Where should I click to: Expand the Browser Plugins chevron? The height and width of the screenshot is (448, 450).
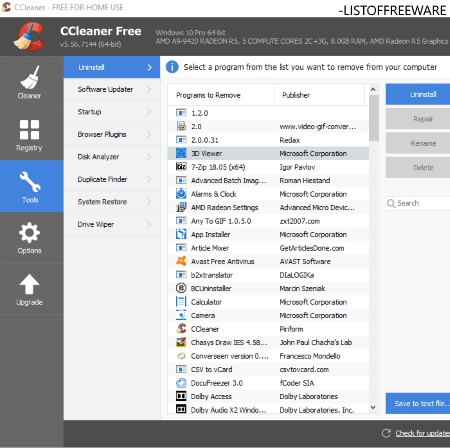(149, 134)
